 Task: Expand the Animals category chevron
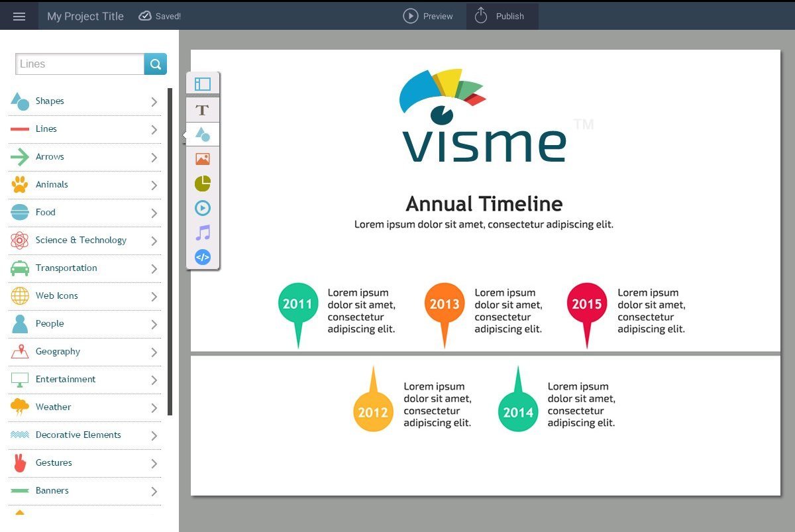(x=154, y=185)
